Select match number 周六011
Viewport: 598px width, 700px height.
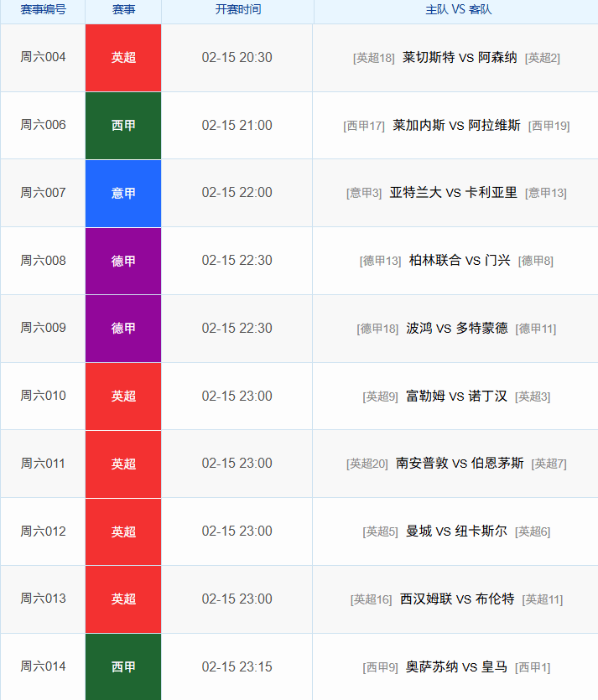(x=43, y=464)
